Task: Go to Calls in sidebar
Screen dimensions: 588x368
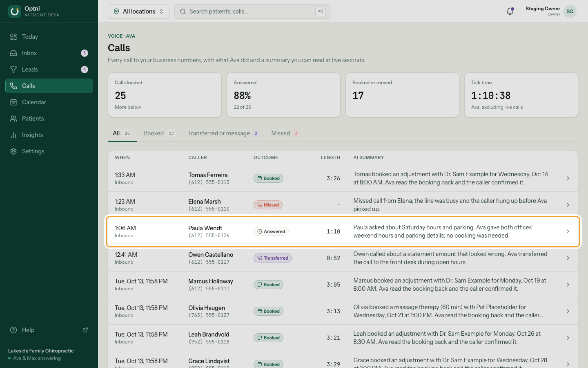Action: (49, 86)
